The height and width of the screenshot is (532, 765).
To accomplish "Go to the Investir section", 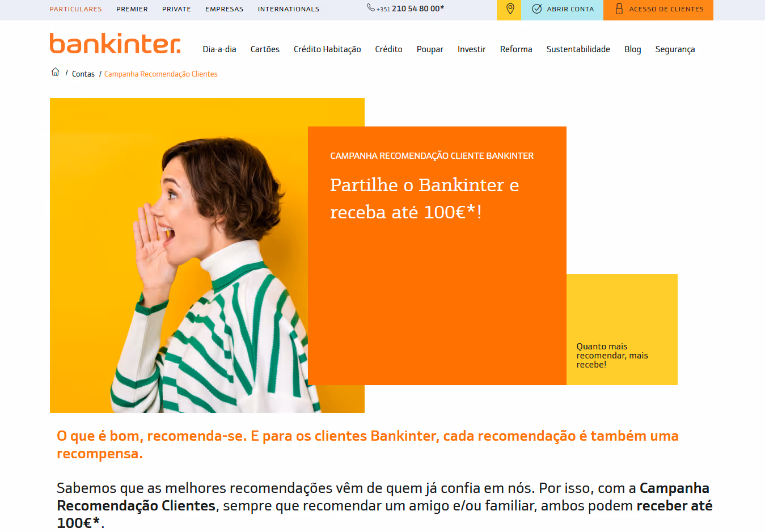I will (472, 49).
